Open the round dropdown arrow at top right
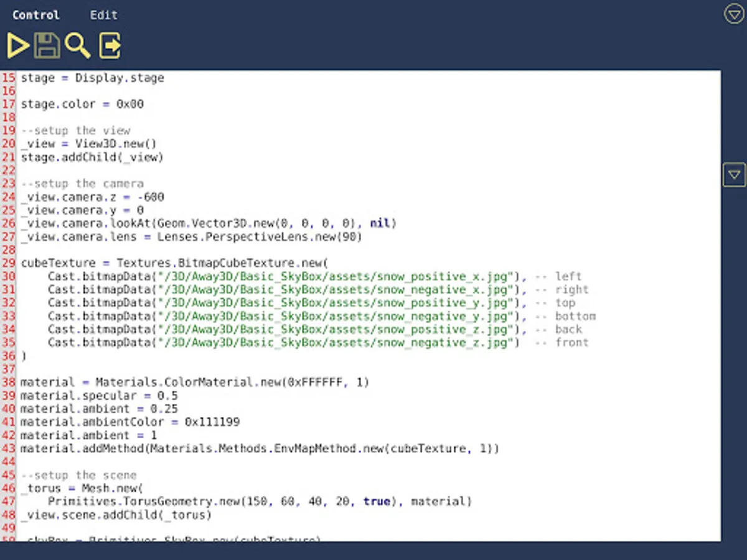The width and height of the screenshot is (747, 560). click(x=735, y=14)
